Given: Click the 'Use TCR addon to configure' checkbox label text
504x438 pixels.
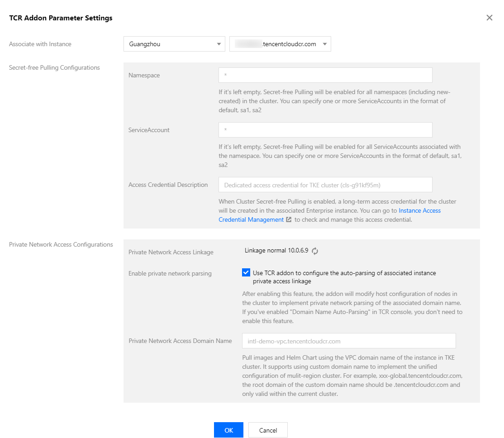Looking at the screenshot, I should pyautogui.click(x=344, y=277).
